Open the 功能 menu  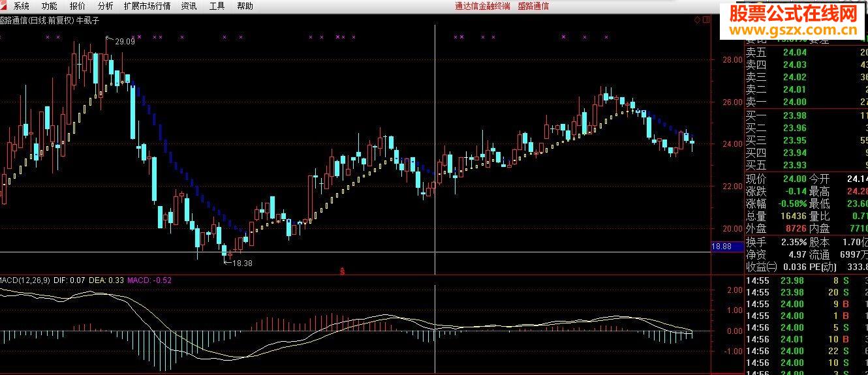(49, 6)
